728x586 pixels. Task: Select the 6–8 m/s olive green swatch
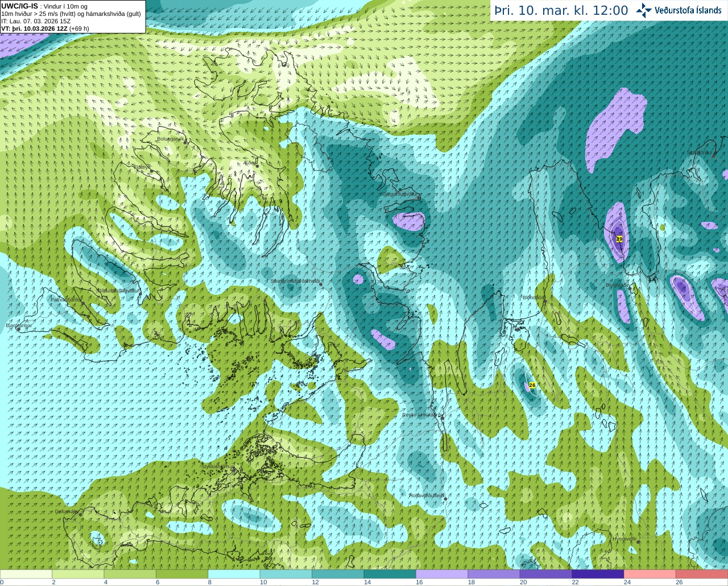click(182, 574)
